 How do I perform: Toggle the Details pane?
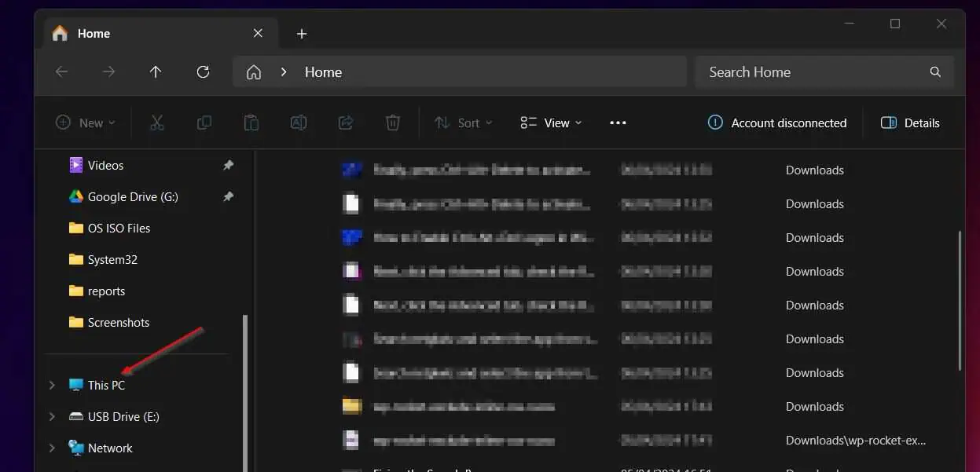(x=910, y=123)
